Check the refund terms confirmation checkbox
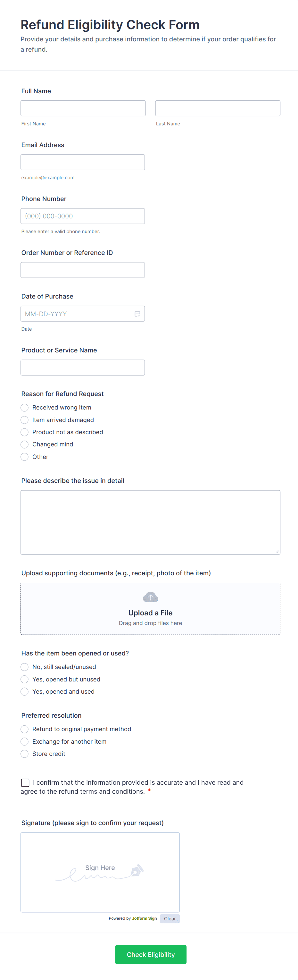Image resolution: width=298 pixels, height=980 pixels. pyautogui.click(x=25, y=782)
